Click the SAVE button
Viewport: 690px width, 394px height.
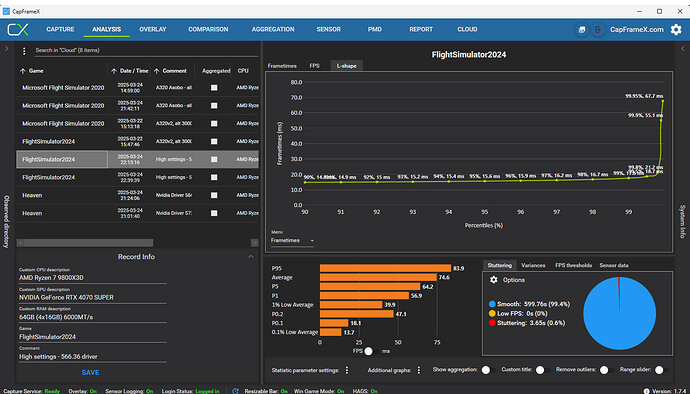[90, 372]
